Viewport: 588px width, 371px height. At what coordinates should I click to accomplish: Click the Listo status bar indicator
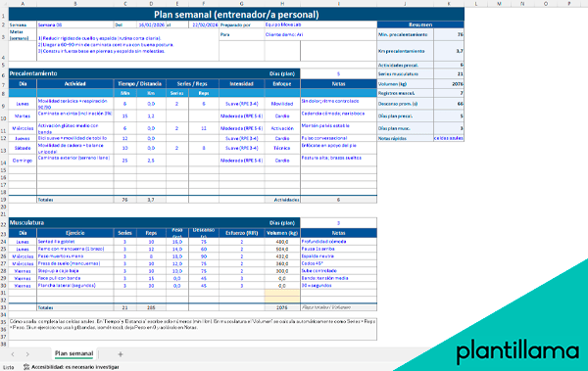pos(8,367)
